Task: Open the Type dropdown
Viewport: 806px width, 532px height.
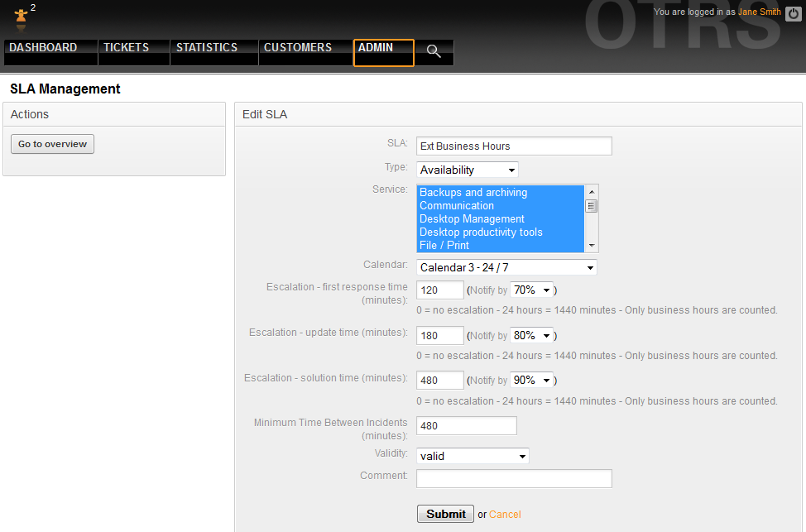Action: click(468, 170)
